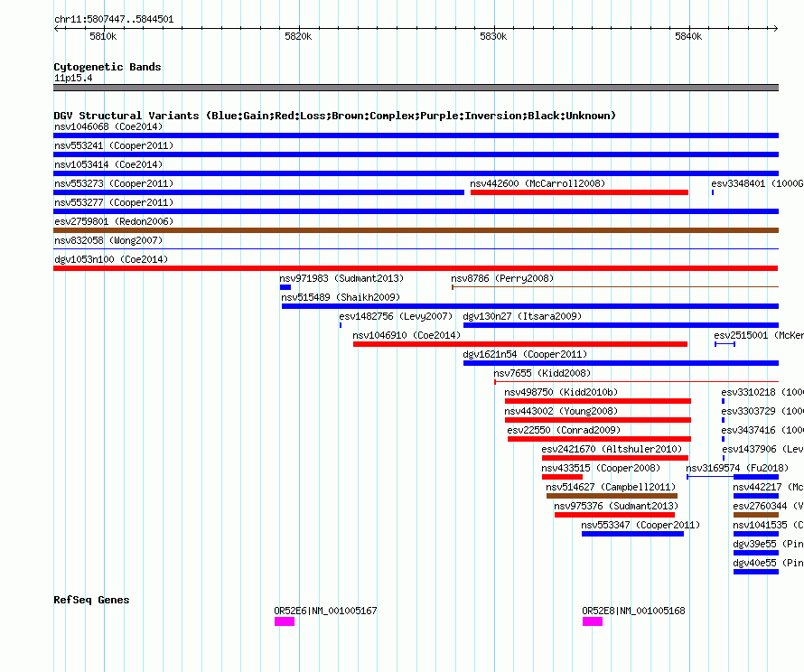
Task: Click the nsv3169574 (Fu2018) label
Action: coord(737,468)
